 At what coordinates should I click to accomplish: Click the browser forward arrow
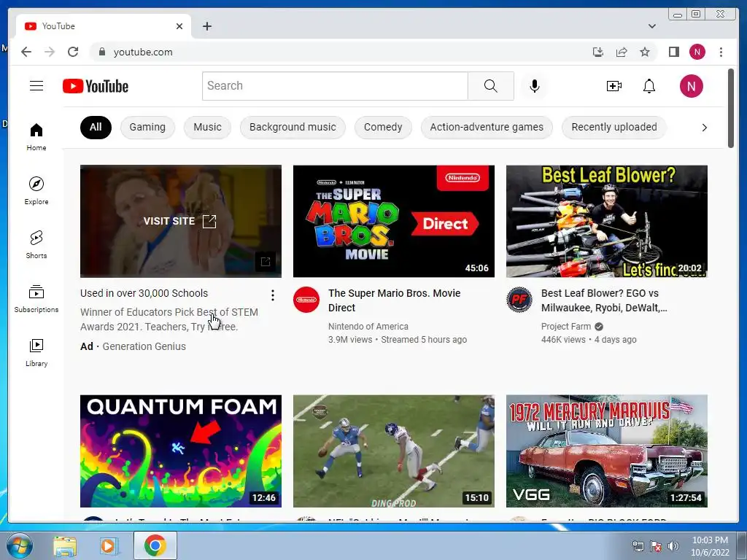point(50,52)
